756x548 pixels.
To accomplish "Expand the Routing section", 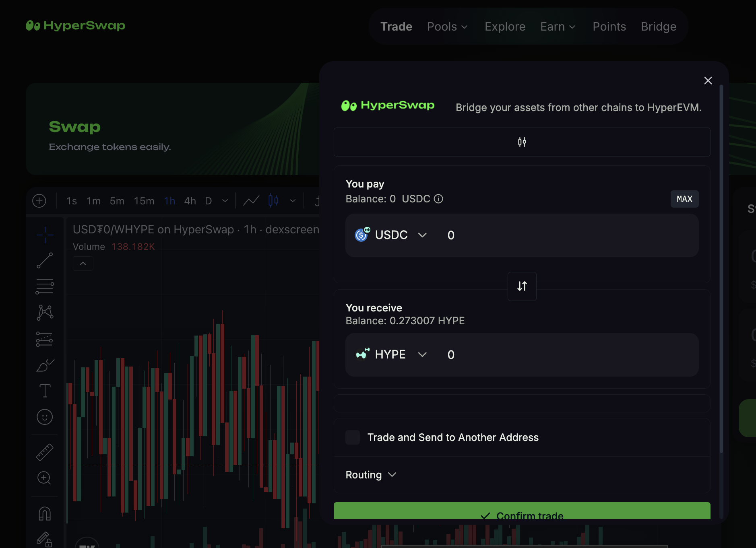I will [x=371, y=475].
